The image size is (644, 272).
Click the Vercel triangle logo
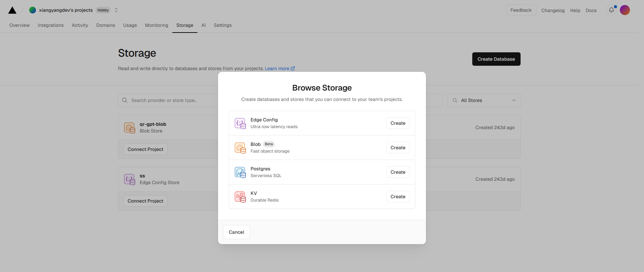click(12, 10)
